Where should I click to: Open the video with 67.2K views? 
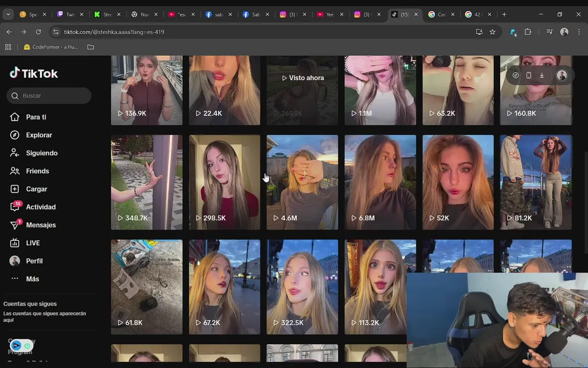tap(225, 287)
